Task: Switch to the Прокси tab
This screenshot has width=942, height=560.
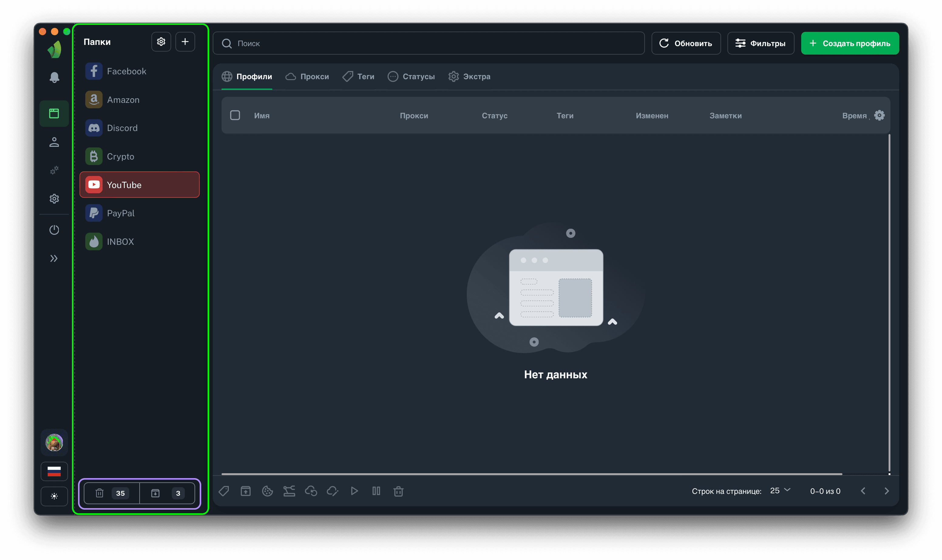Action: coord(307,77)
